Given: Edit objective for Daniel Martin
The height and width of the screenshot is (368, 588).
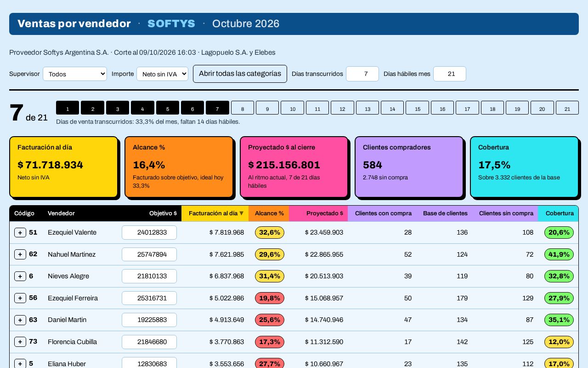Looking at the screenshot, I should [149, 320].
